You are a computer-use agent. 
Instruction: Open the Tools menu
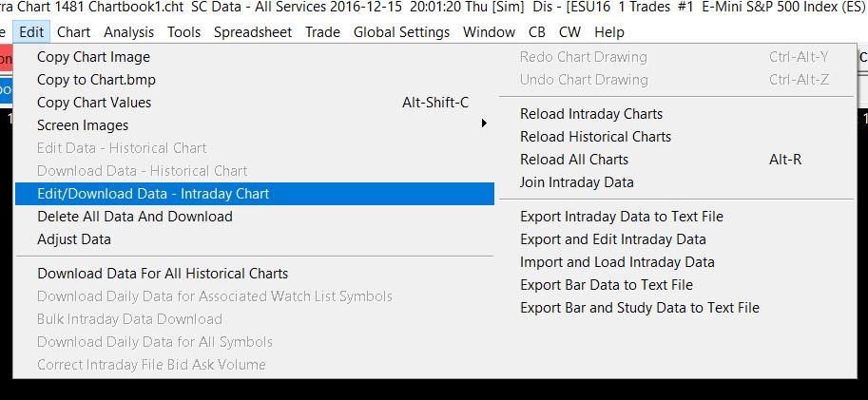183,32
